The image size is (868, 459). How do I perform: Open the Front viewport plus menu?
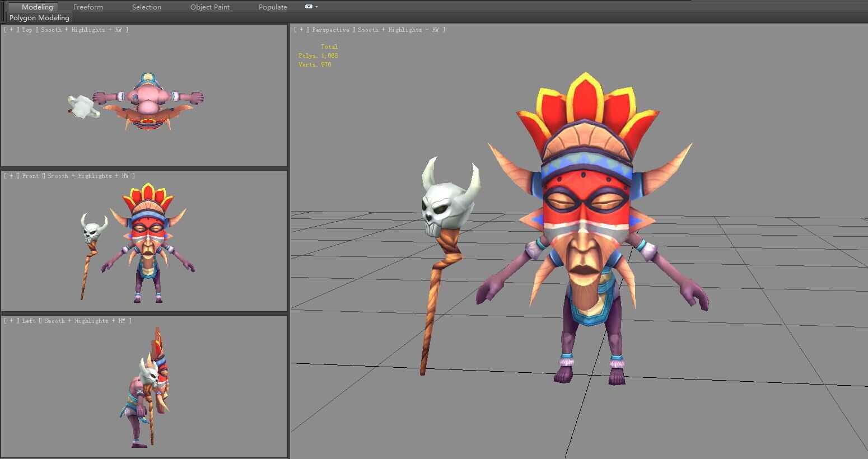click(11, 176)
